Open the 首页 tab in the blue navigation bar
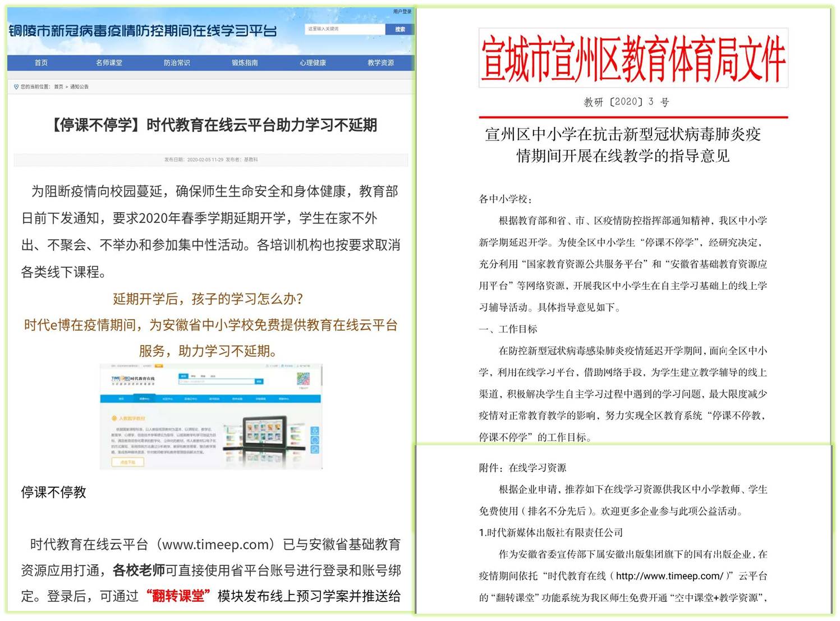 click(x=41, y=63)
